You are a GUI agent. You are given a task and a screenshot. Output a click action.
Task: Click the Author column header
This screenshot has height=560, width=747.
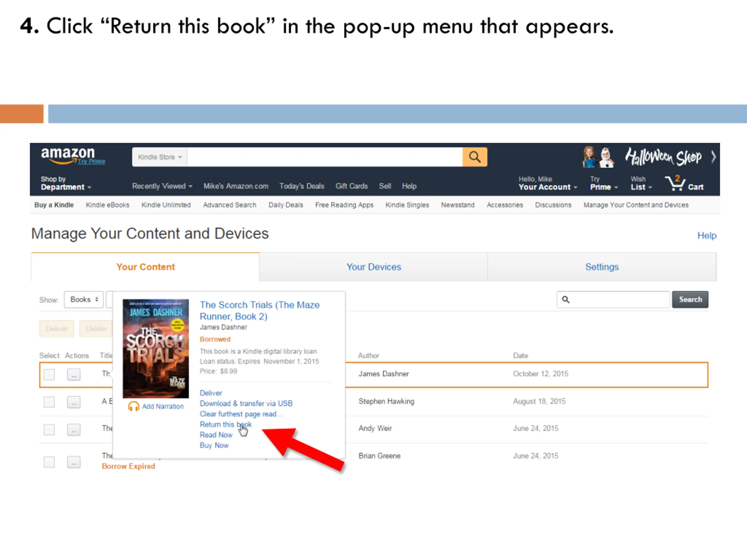point(369,356)
